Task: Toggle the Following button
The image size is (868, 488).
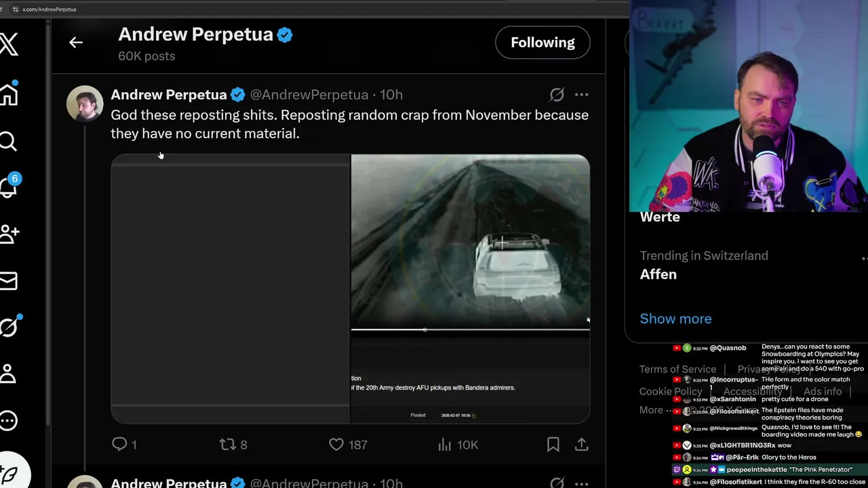Action: click(542, 43)
